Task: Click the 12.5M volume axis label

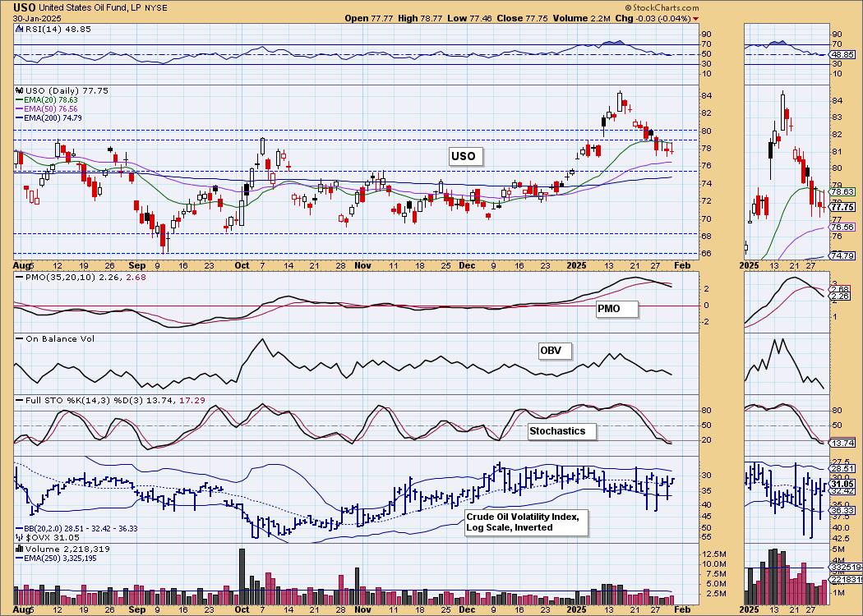Action: tap(713, 554)
